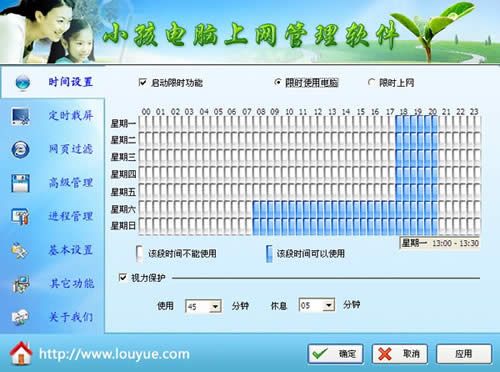Click the 星期六 row label
The width and height of the screenshot is (500, 372).
(x=123, y=209)
